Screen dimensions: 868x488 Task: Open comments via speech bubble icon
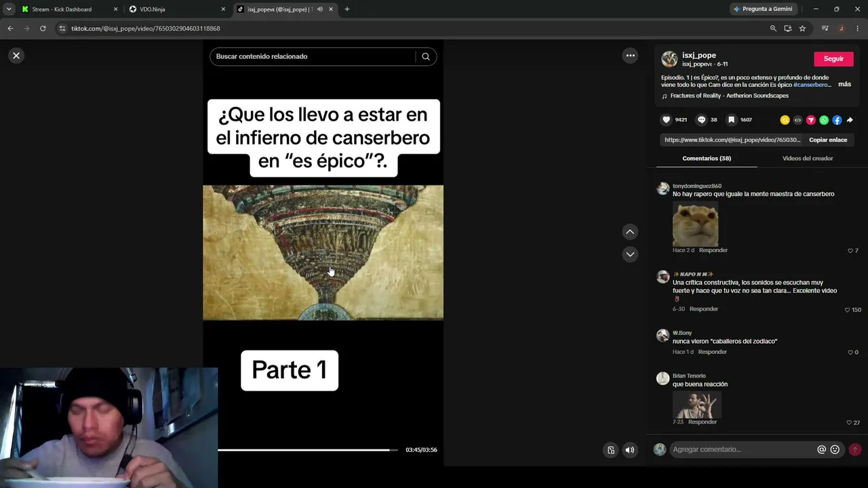pos(702,120)
